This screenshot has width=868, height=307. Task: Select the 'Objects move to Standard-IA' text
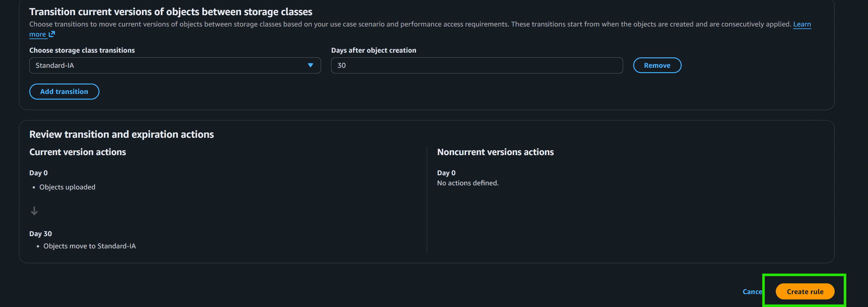[90, 246]
